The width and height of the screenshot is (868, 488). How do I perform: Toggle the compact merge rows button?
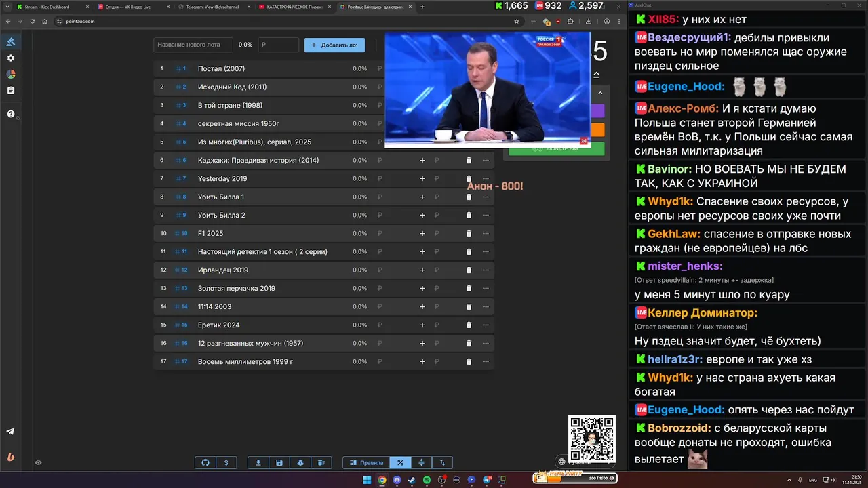(421, 462)
